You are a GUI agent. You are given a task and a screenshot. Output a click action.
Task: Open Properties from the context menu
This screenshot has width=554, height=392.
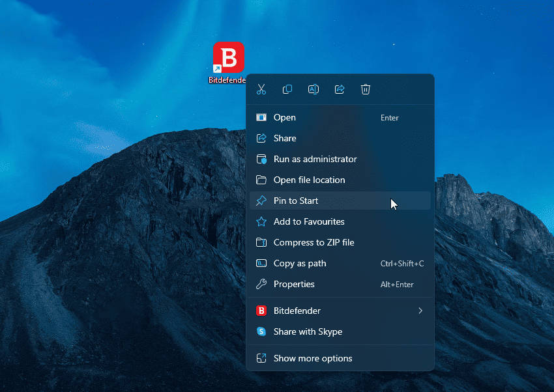[x=340, y=284]
